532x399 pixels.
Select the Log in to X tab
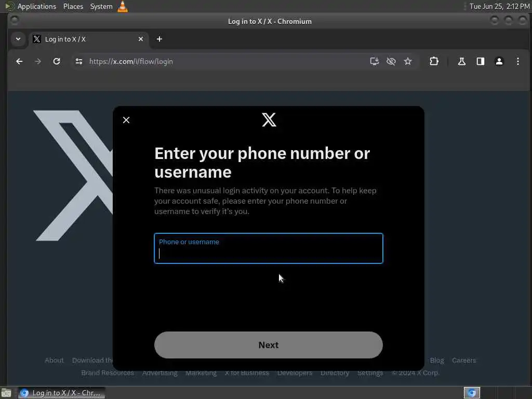tap(88, 39)
